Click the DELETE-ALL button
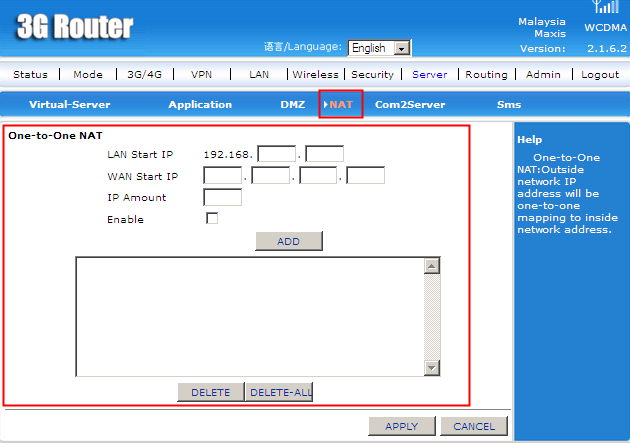 [x=279, y=392]
